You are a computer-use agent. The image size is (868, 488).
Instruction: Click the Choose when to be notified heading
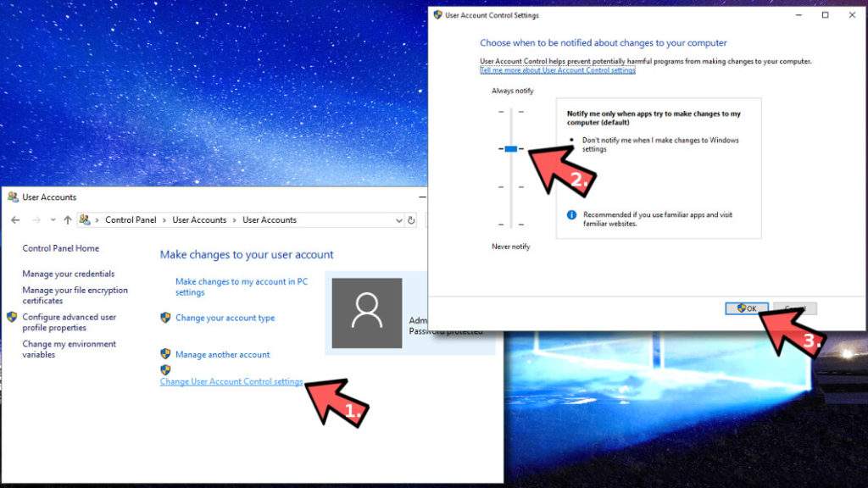604,42
